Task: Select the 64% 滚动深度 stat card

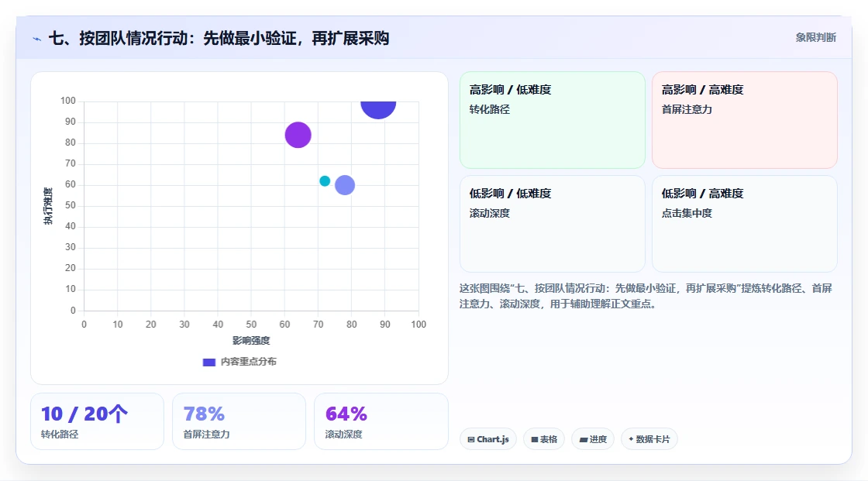Action: pyautogui.click(x=381, y=421)
